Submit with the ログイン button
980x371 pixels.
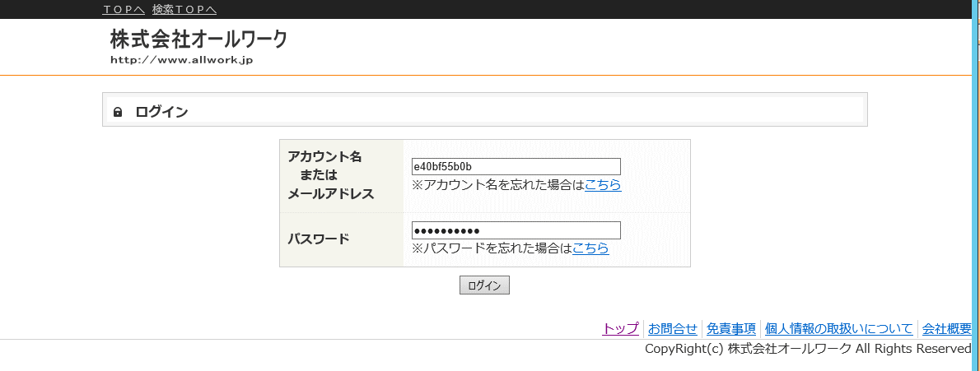click(x=484, y=285)
